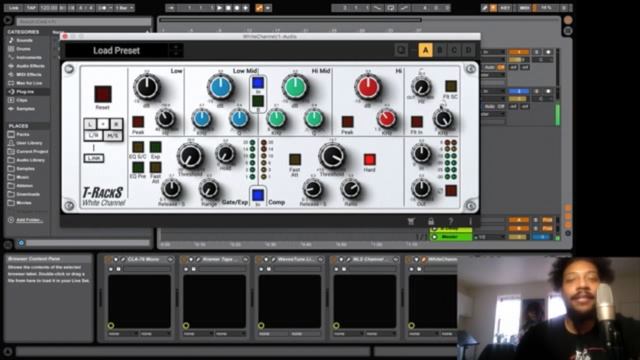Open the Load Preset selector
Image resolution: width=640 pixels, height=360 pixels.
117,51
